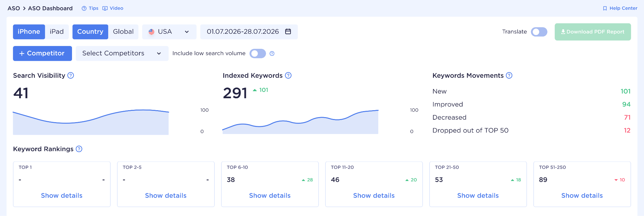Select the iPhone device tab
The width and height of the screenshot is (644, 216).
coord(29,32)
